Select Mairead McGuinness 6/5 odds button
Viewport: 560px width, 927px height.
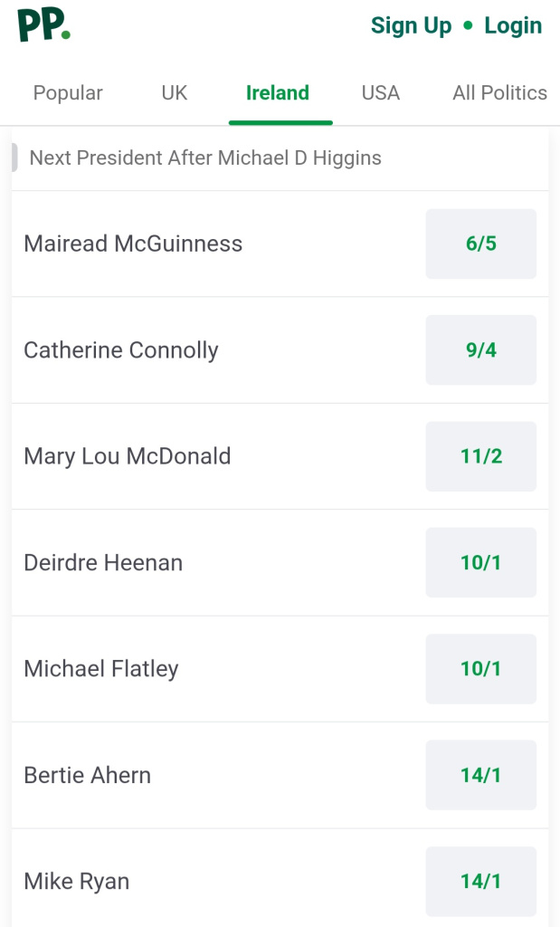pos(481,244)
